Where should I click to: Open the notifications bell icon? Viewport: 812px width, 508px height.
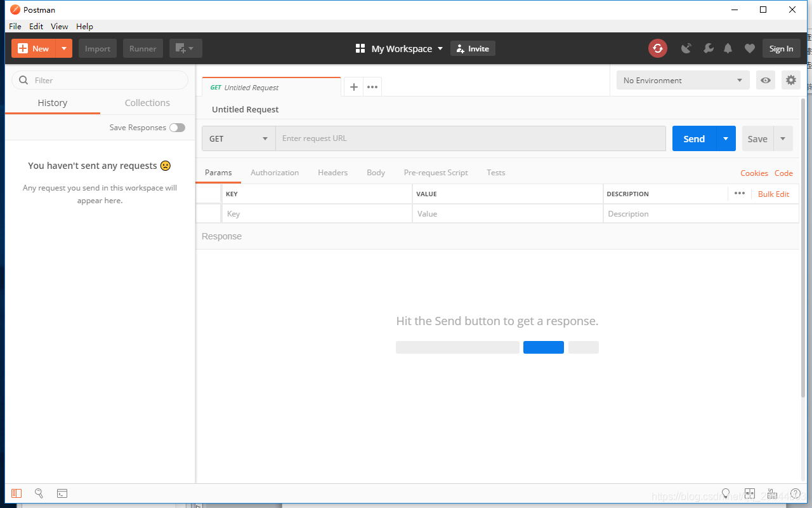(728, 48)
